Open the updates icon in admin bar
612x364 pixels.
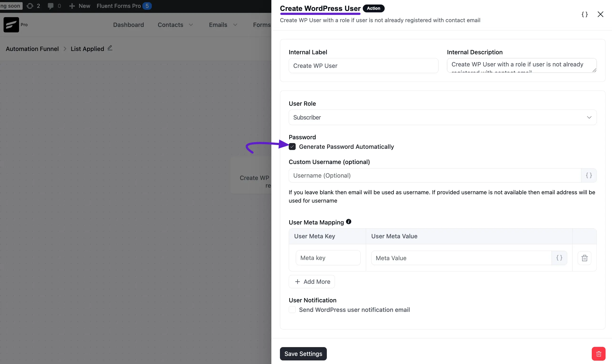30,6
